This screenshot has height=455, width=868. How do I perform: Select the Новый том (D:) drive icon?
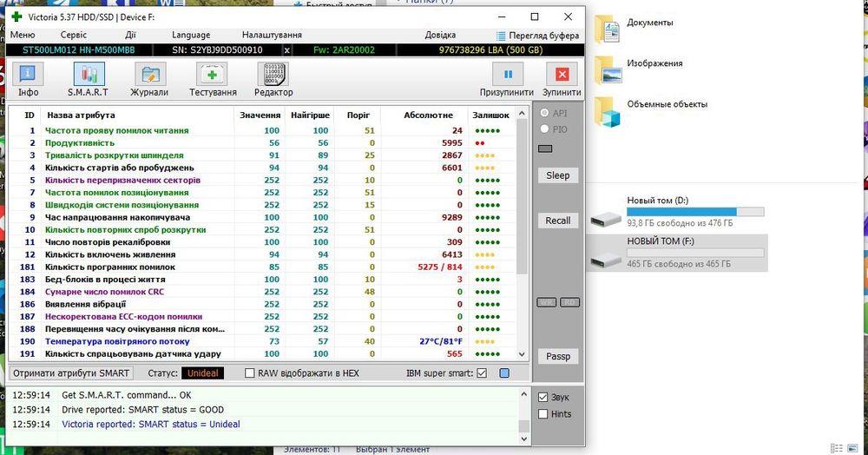coord(606,219)
